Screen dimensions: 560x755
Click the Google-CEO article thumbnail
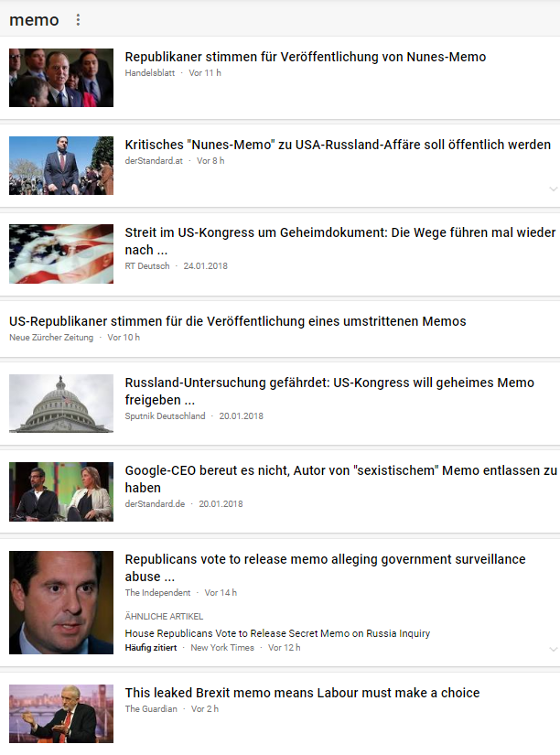[61, 491]
